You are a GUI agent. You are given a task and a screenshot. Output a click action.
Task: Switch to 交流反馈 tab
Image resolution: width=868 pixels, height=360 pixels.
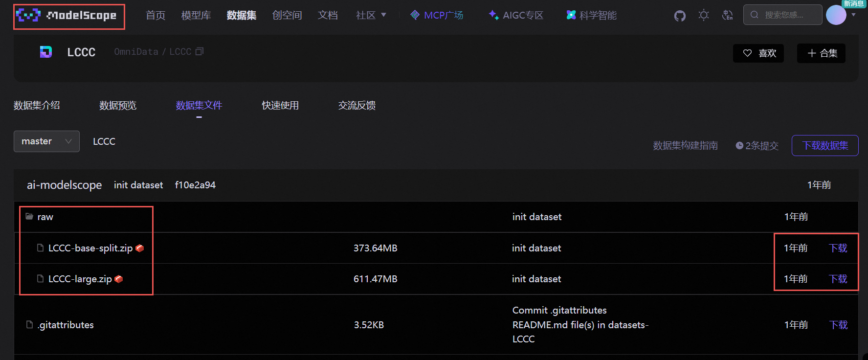(357, 105)
